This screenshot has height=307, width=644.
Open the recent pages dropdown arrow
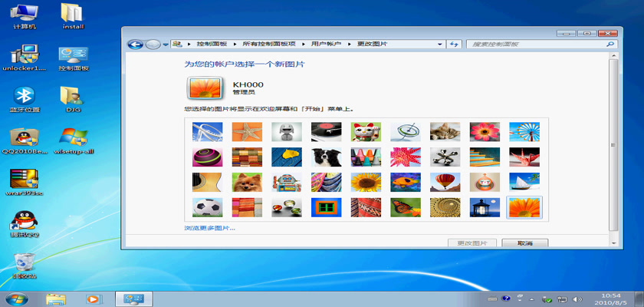point(166,45)
